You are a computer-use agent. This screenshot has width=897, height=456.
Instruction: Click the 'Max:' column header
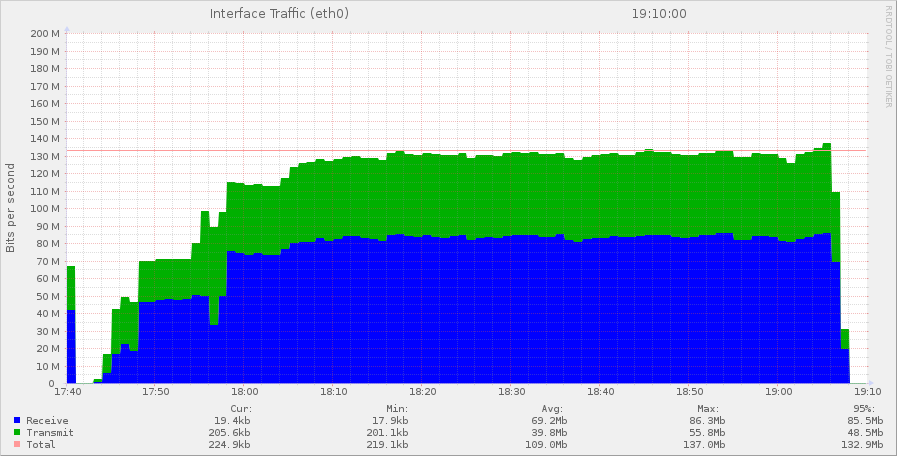point(708,408)
